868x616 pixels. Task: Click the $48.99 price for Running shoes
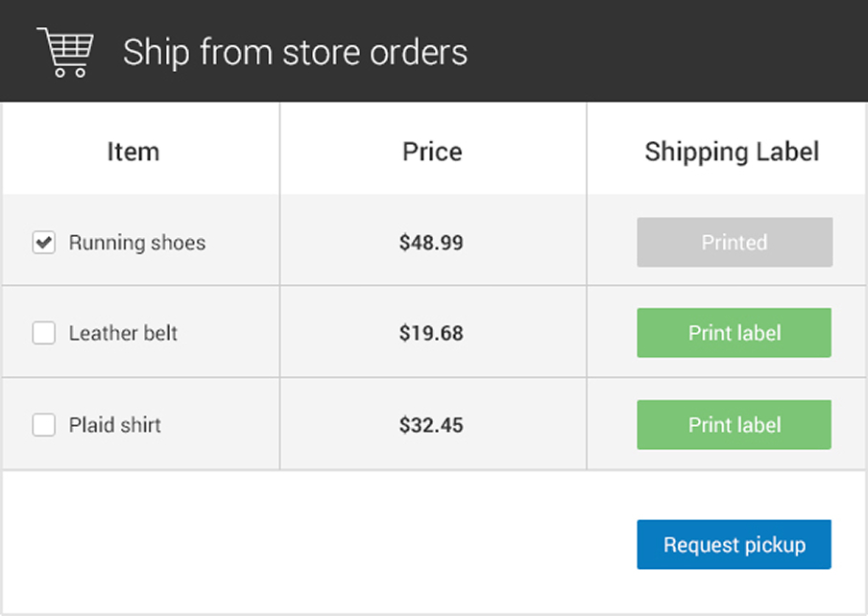click(x=432, y=243)
